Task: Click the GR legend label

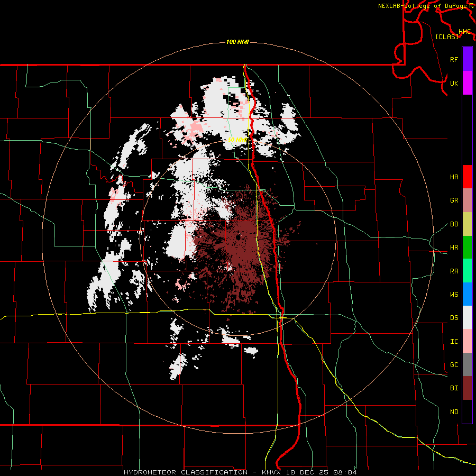Action: click(454, 200)
